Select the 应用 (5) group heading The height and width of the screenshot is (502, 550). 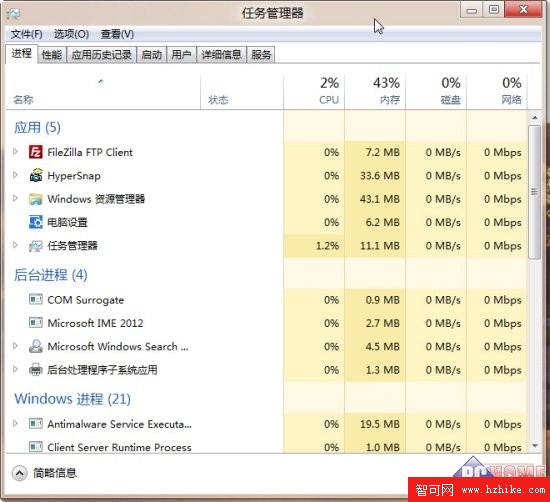(x=37, y=127)
